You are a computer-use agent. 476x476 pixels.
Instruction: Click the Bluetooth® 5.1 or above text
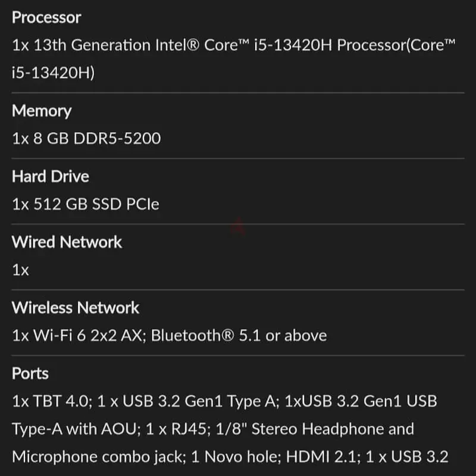coord(239,336)
